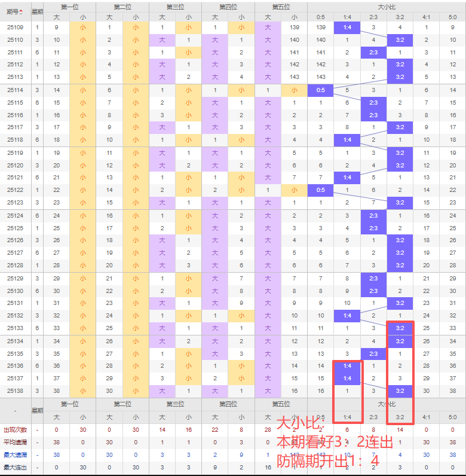Click the 第四位 小 cell in row 25118
Image resolution: width=466 pixels, height=476 pixels.
tap(241, 140)
